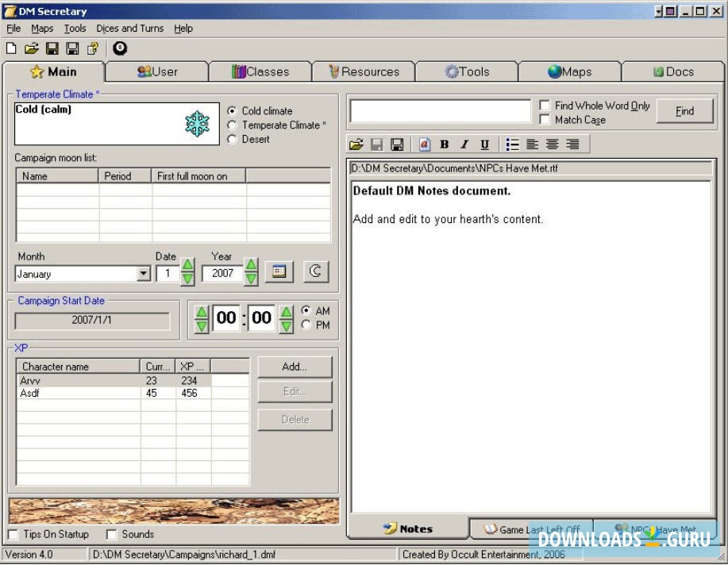
Task: Open campaign with the main toolbar folder icon
Action: 32,48
